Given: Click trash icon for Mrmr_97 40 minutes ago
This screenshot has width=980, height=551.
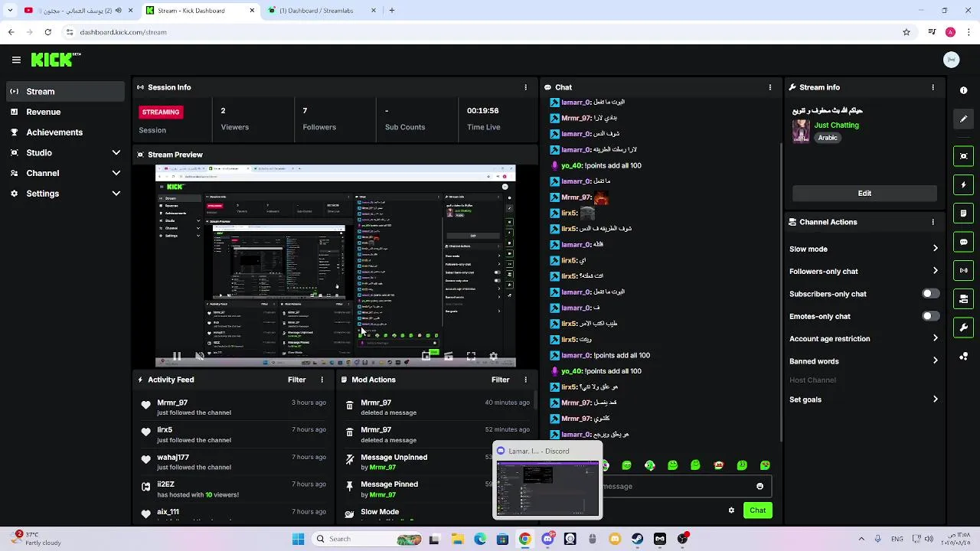Looking at the screenshot, I should pyautogui.click(x=350, y=406).
